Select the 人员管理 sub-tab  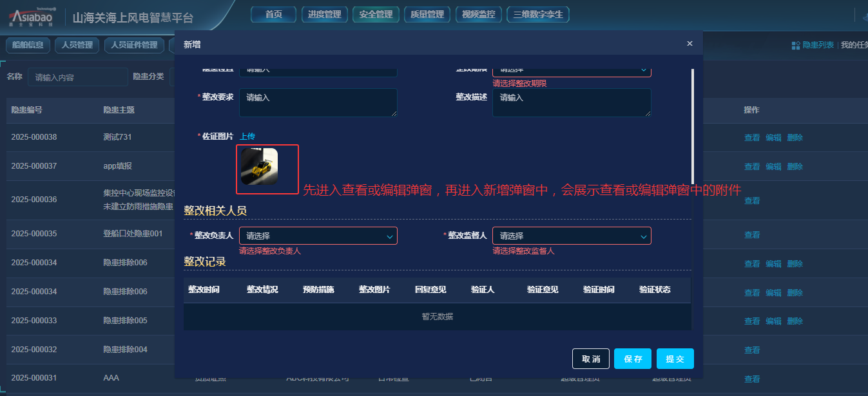point(77,45)
